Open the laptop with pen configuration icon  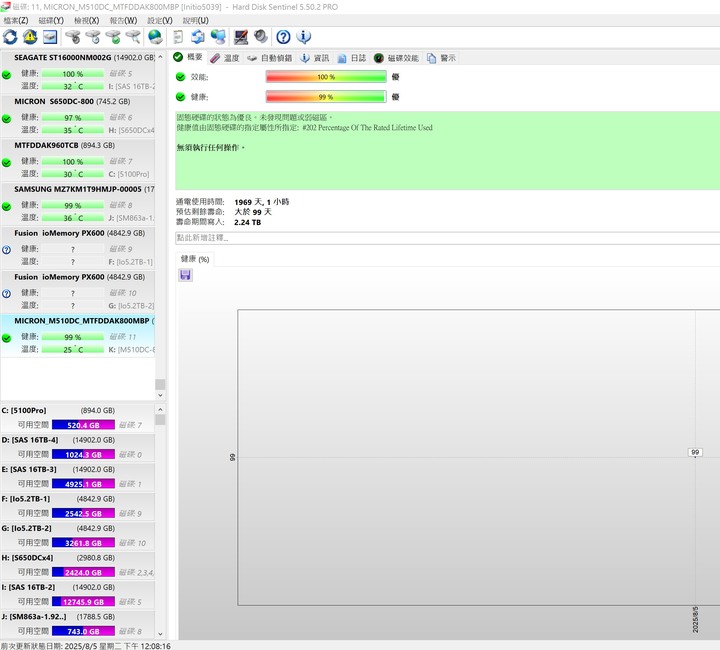[241, 37]
